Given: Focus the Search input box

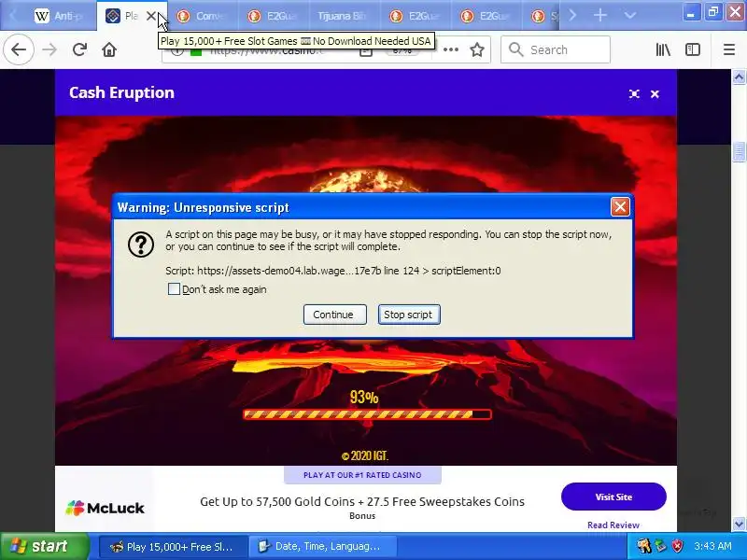Looking at the screenshot, I should [556, 49].
